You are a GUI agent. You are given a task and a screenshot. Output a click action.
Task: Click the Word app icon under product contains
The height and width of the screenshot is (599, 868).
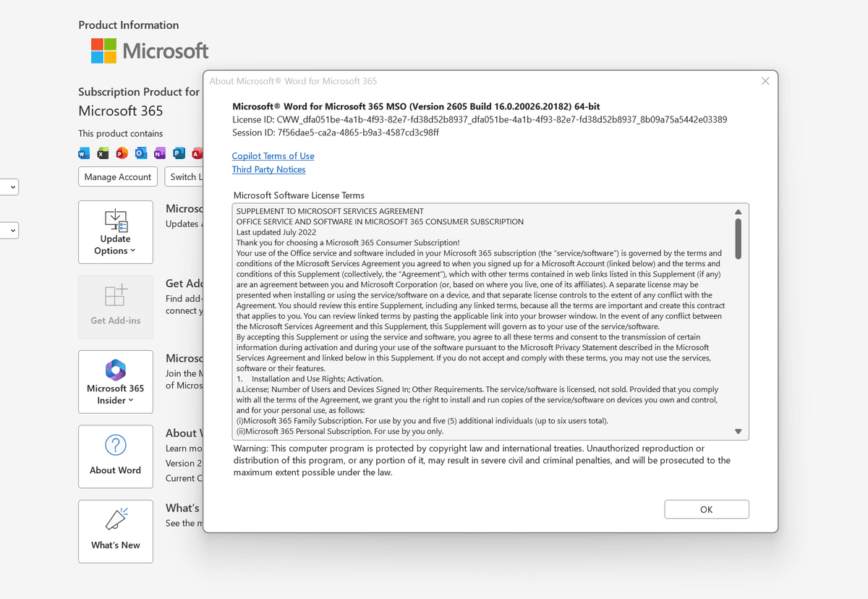tap(84, 153)
